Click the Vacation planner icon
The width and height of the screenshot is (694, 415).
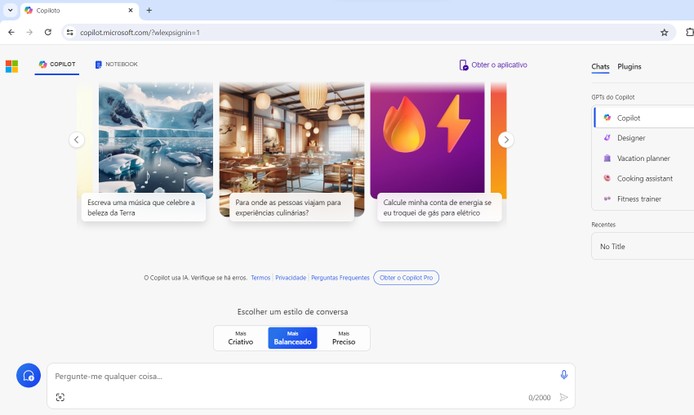(x=607, y=158)
